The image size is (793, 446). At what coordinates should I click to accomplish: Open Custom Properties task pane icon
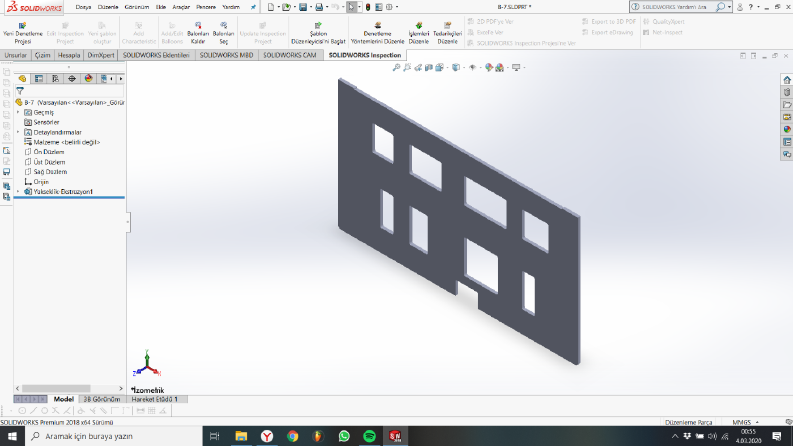click(787, 142)
